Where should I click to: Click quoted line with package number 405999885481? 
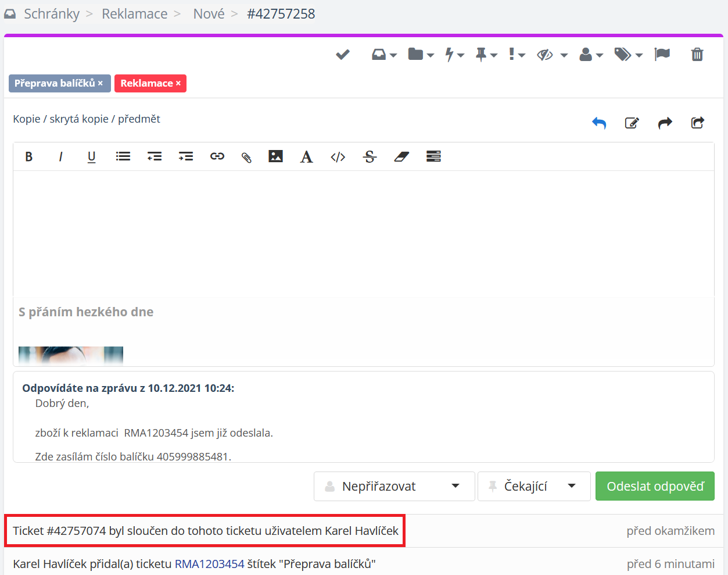[133, 456]
